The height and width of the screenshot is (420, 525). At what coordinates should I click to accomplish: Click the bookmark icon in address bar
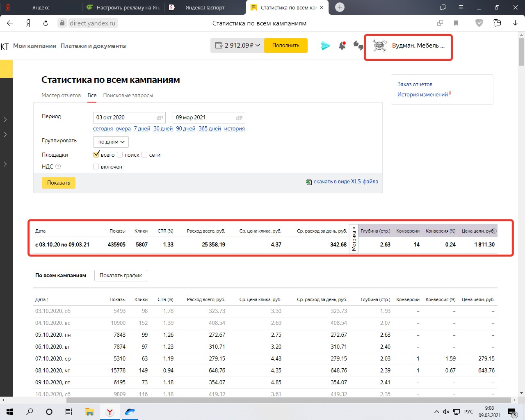[456, 23]
